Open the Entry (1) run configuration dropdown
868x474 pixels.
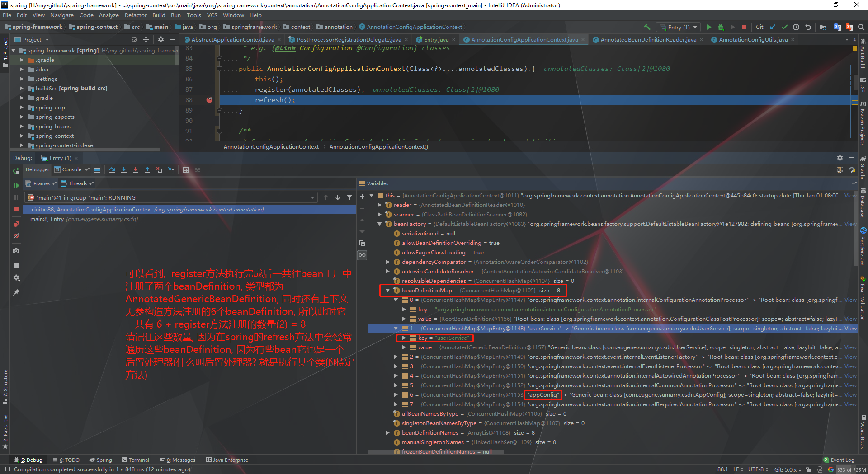coord(679,27)
